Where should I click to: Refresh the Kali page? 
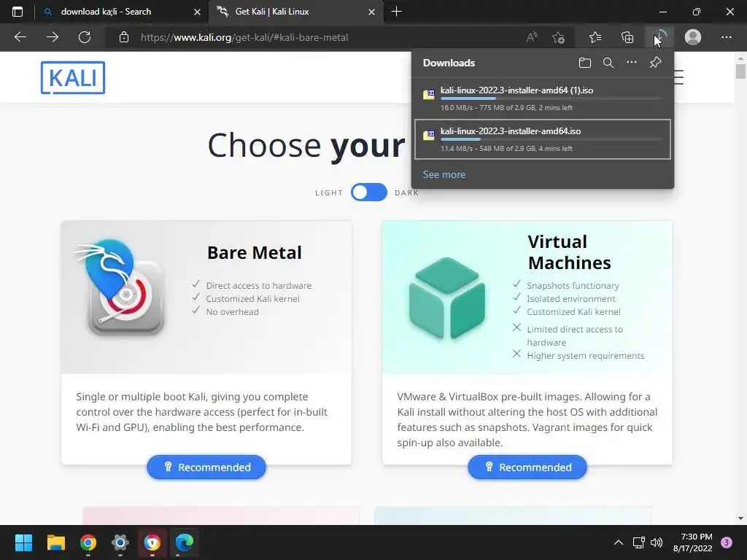click(85, 37)
